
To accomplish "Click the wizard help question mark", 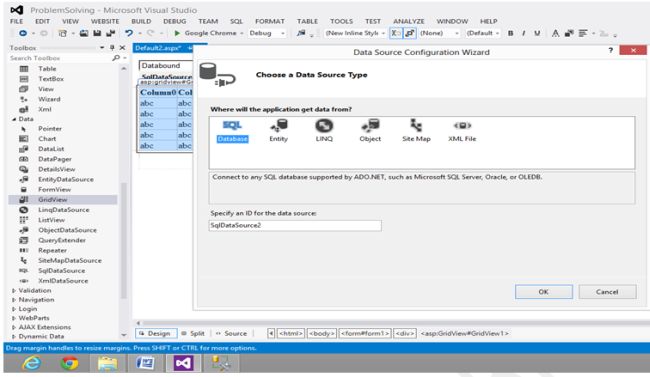I will 611,50.
